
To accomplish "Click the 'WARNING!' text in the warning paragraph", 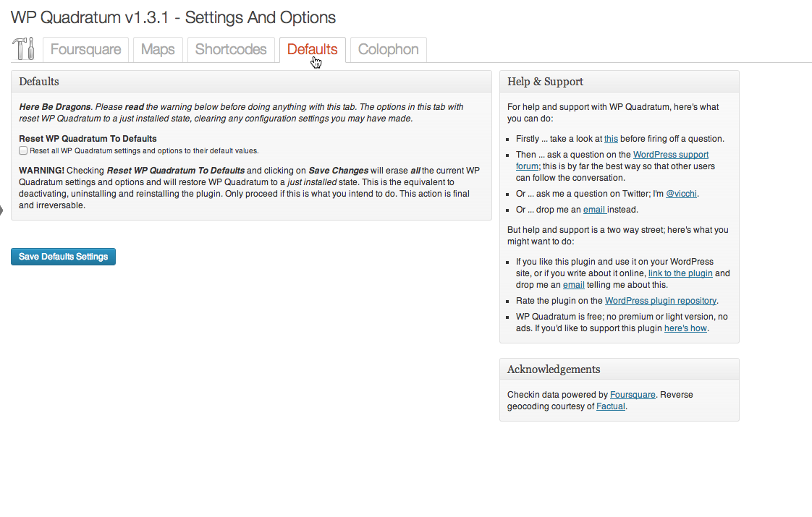I will [41, 170].
